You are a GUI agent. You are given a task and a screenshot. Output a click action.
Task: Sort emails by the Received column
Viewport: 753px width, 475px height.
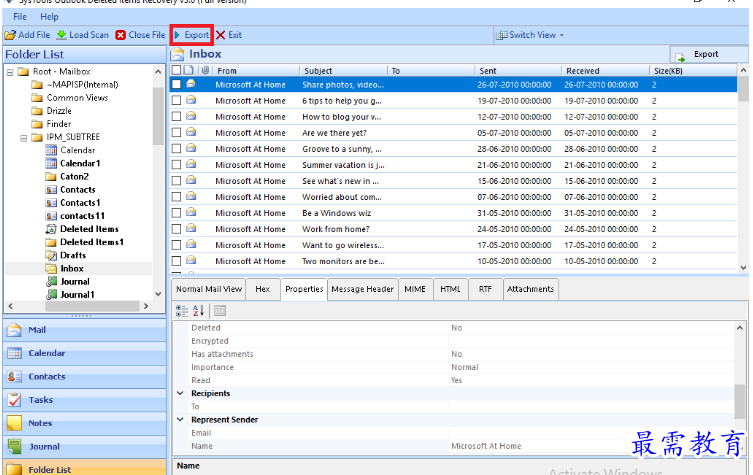coord(605,71)
